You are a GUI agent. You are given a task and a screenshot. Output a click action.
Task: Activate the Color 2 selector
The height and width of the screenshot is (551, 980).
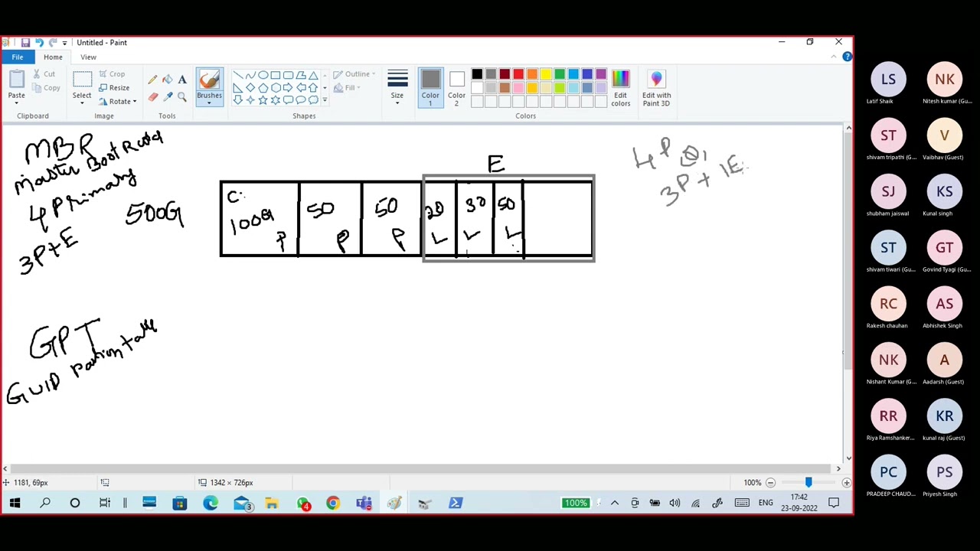pyautogui.click(x=456, y=89)
